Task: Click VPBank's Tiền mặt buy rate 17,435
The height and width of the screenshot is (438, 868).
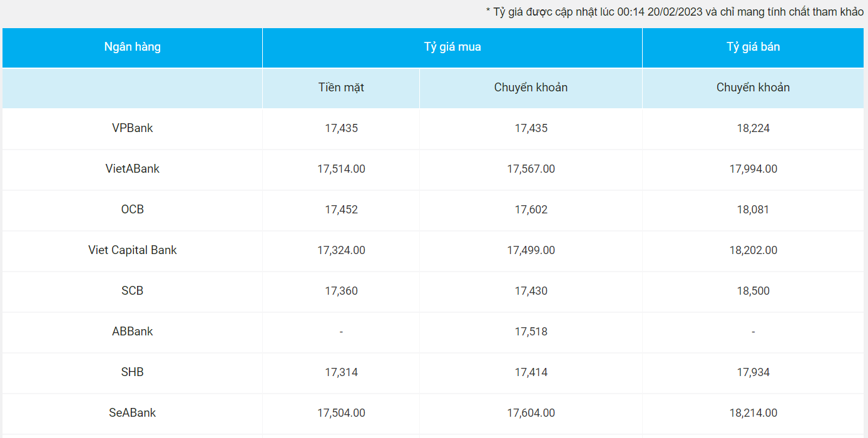Action: point(341,128)
